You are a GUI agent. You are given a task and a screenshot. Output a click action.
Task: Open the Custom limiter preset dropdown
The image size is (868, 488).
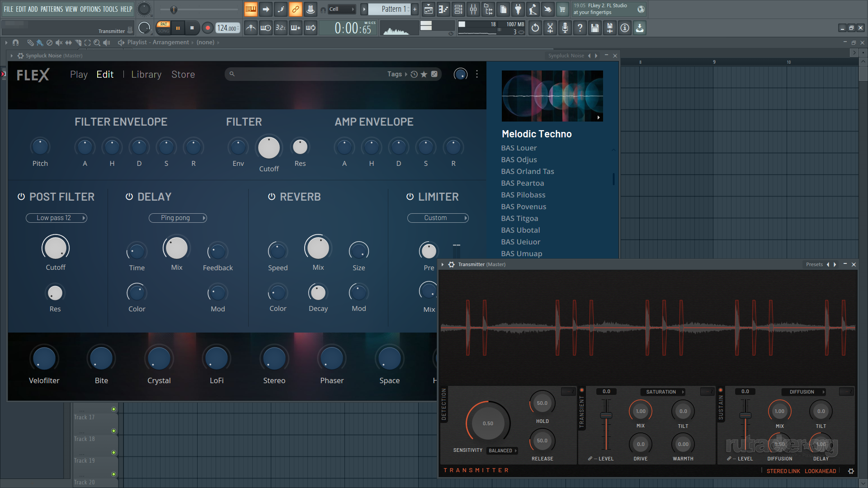[x=438, y=218]
